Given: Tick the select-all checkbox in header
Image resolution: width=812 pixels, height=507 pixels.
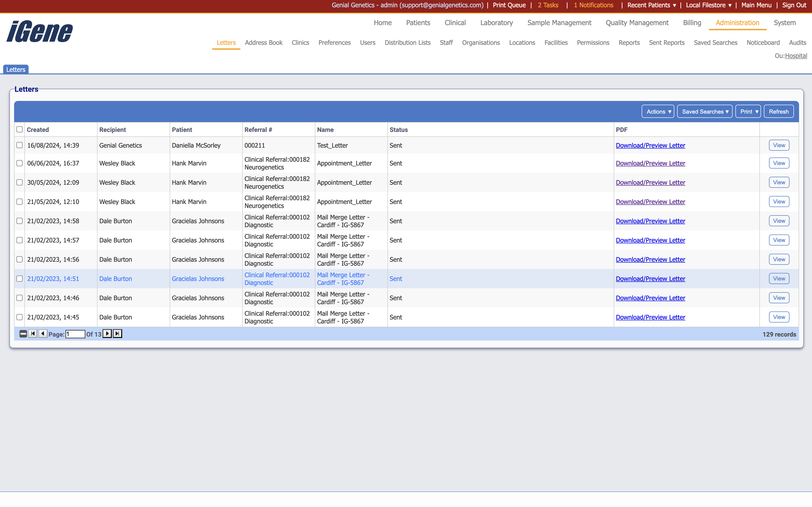Looking at the screenshot, I should point(20,129).
